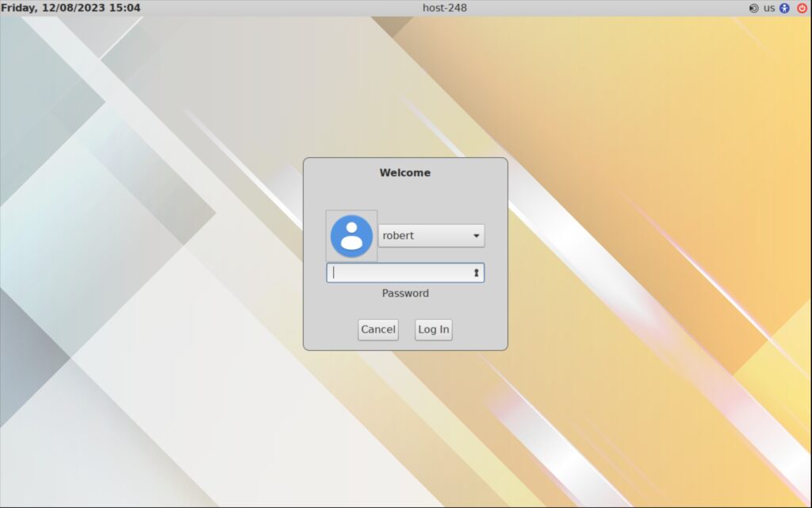Click the Log In button
The height and width of the screenshot is (508, 812).
pos(434,329)
